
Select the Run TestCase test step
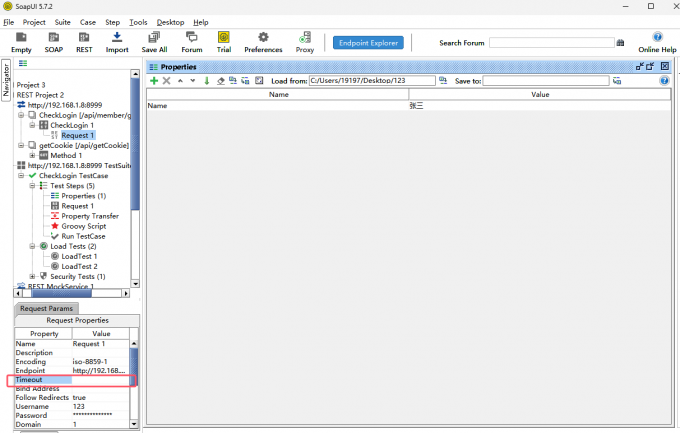[x=83, y=236]
